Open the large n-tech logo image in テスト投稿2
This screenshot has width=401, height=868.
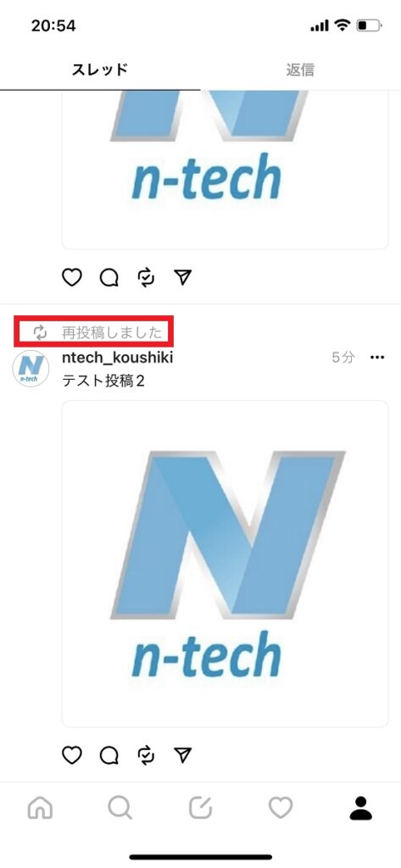click(225, 564)
